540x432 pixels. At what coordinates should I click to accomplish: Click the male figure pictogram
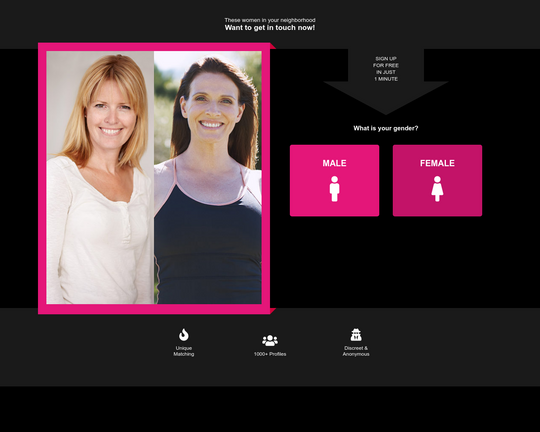[334, 189]
